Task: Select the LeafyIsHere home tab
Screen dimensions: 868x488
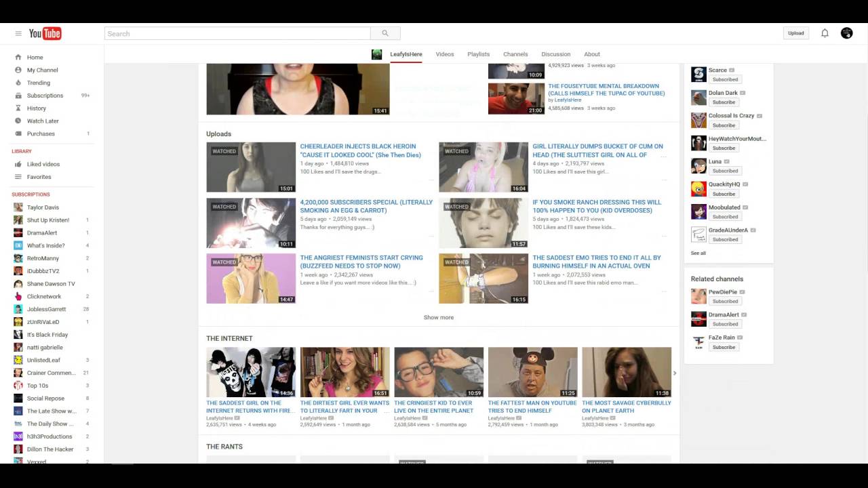Action: pos(406,54)
